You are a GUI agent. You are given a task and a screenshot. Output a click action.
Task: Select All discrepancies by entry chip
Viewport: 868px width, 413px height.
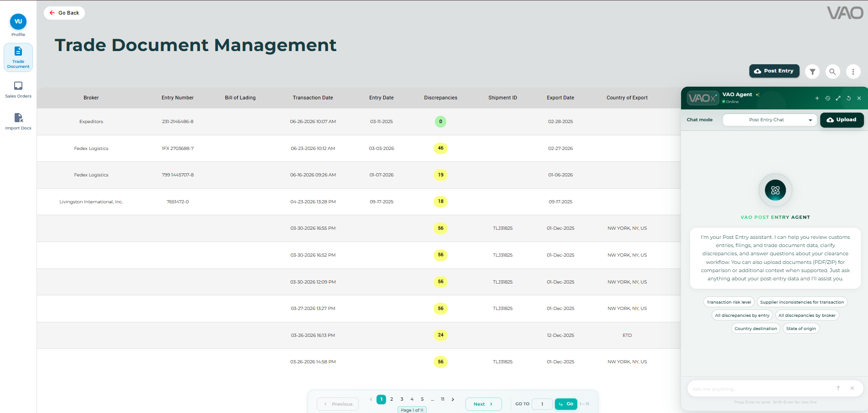[742, 315]
